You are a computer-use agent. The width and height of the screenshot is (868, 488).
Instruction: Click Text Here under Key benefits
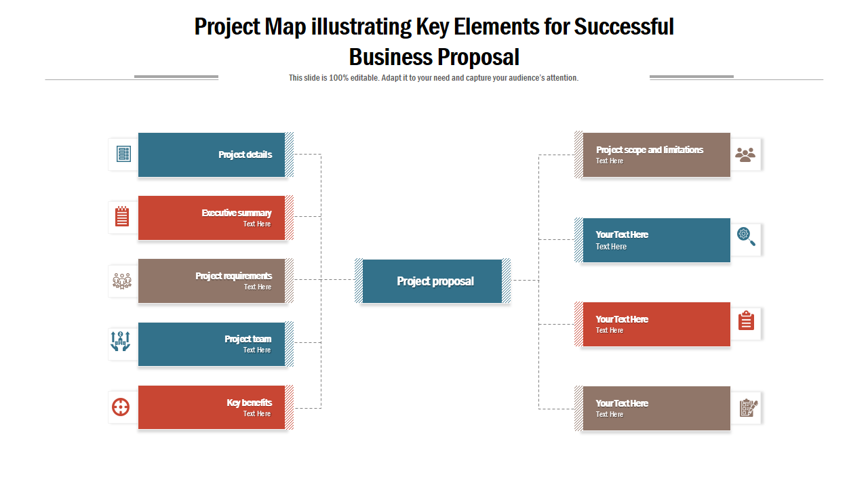tap(257, 413)
